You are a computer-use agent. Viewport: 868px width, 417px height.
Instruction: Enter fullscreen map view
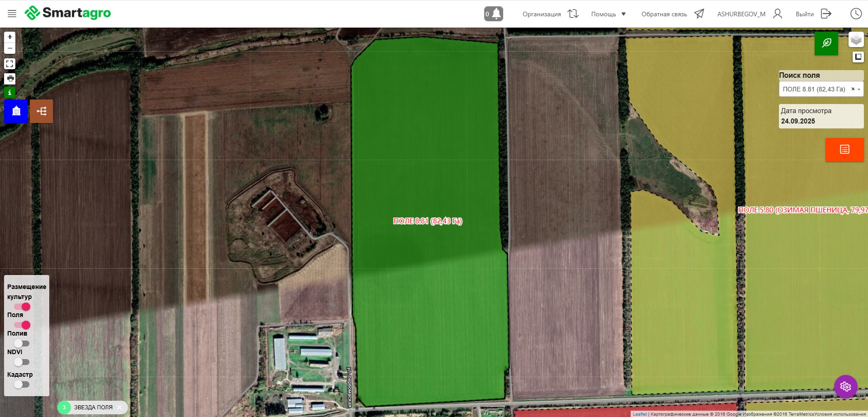click(x=9, y=64)
